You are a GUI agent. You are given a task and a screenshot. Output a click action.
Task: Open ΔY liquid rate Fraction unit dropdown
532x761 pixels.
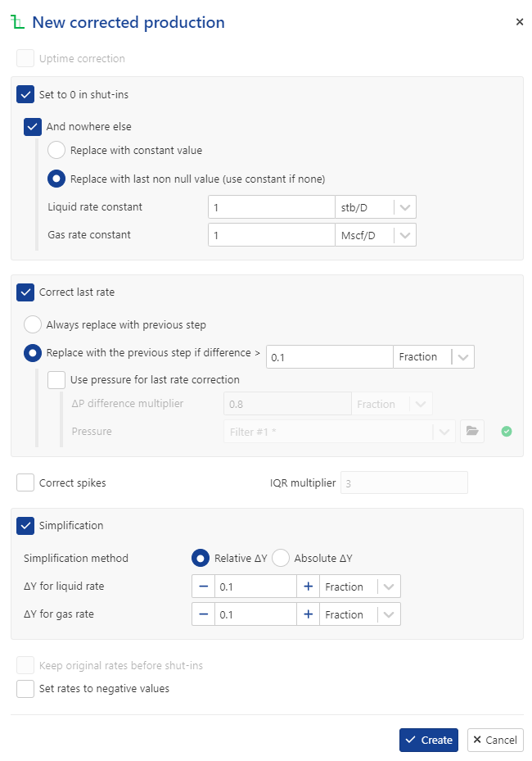coord(360,587)
